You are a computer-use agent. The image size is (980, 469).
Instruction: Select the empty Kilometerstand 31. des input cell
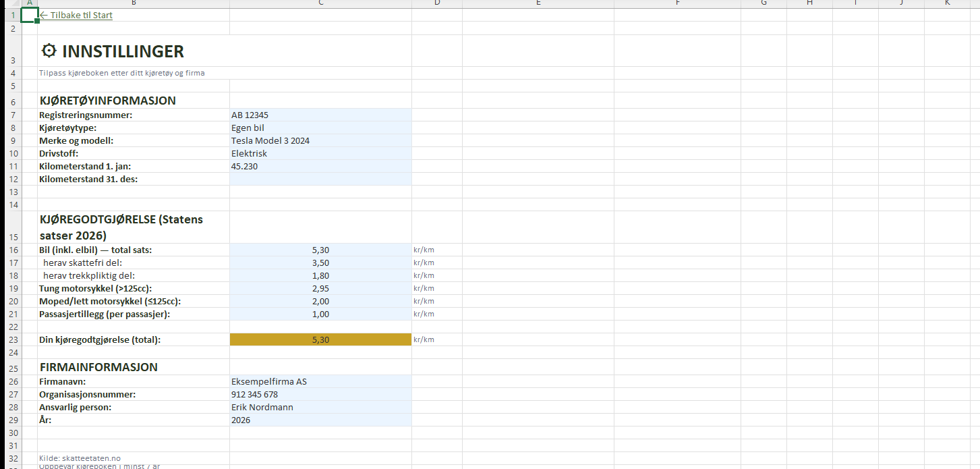pos(320,180)
